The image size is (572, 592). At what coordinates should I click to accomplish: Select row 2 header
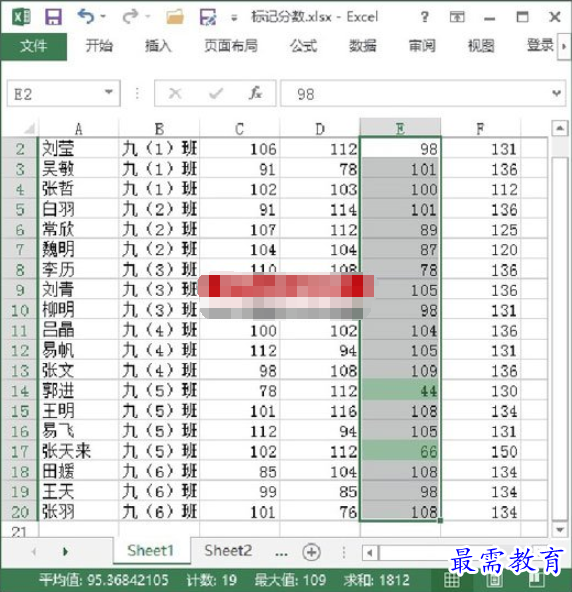[x=20, y=148]
